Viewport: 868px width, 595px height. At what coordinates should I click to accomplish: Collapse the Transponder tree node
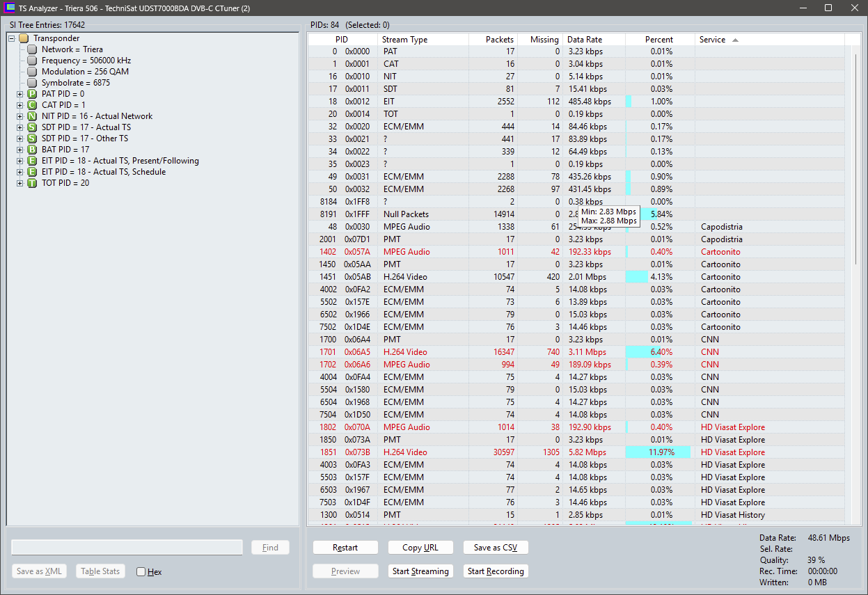(x=12, y=38)
